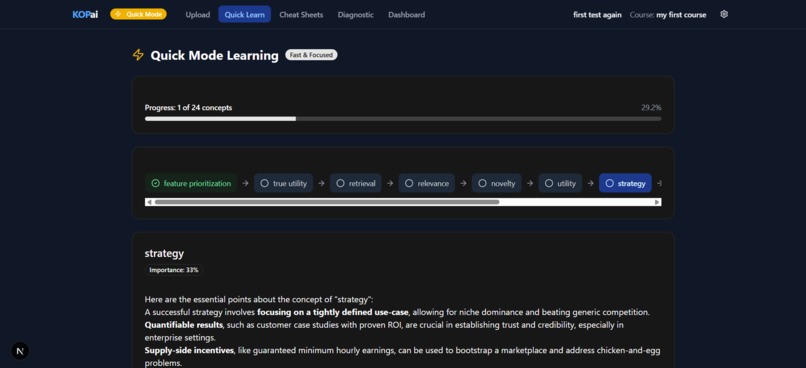The width and height of the screenshot is (806, 368).
Task: Go to the Diagnostic page
Action: pyautogui.click(x=356, y=14)
